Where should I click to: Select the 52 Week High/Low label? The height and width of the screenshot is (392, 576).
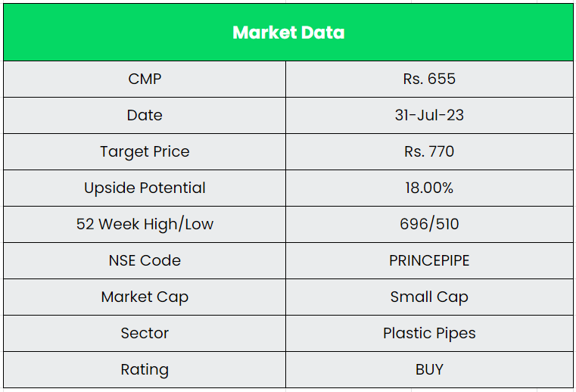(145, 224)
